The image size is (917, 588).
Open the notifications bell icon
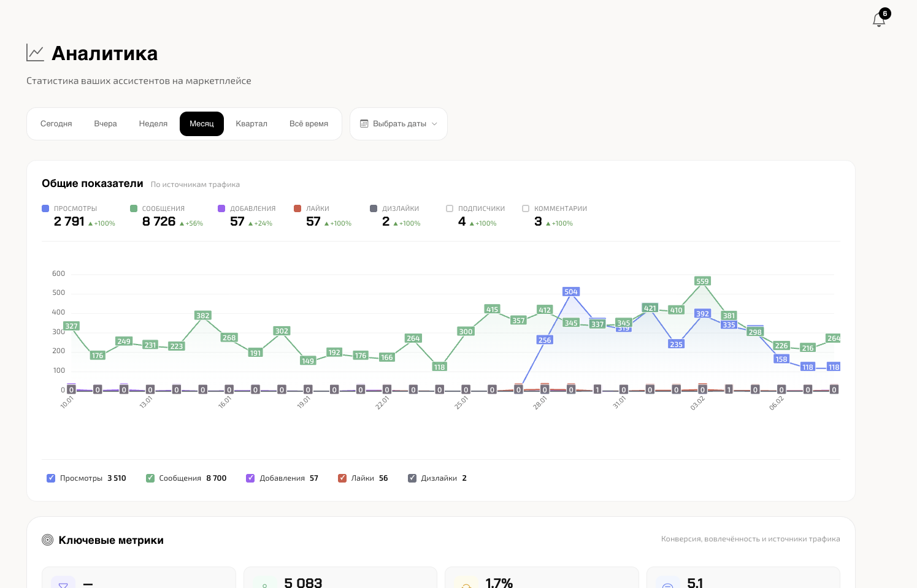pyautogui.click(x=878, y=20)
